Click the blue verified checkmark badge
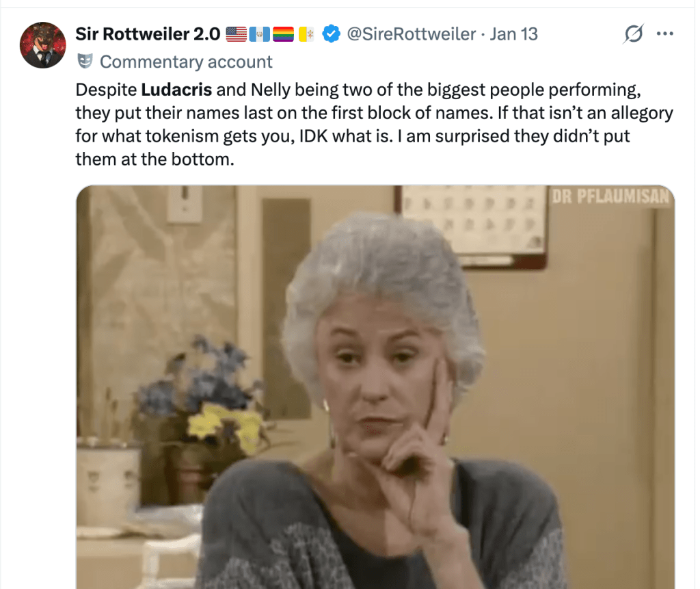Viewport: 700px width, 589px height. click(x=331, y=34)
